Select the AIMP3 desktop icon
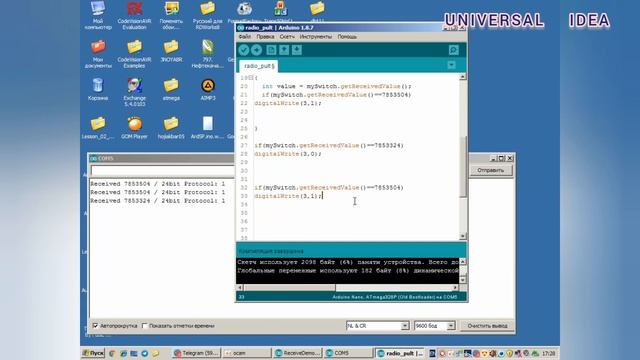Image resolution: width=640 pixels, height=360 pixels. point(208,90)
